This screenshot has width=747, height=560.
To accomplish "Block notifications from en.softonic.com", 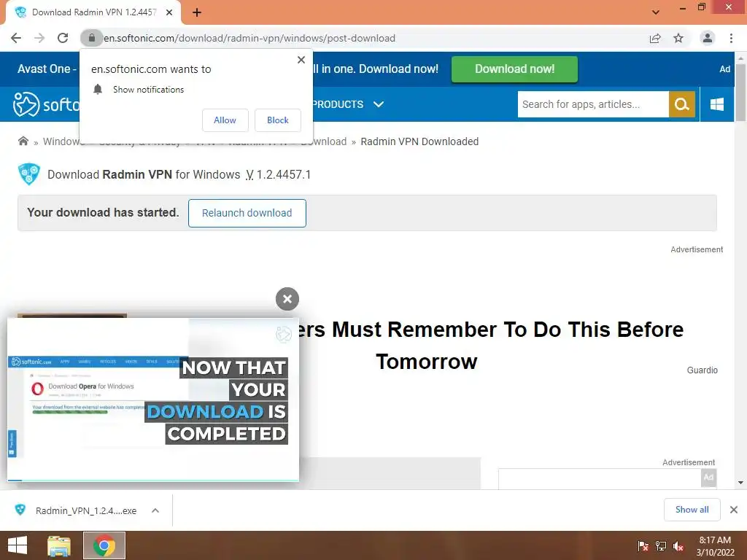I will click(278, 120).
